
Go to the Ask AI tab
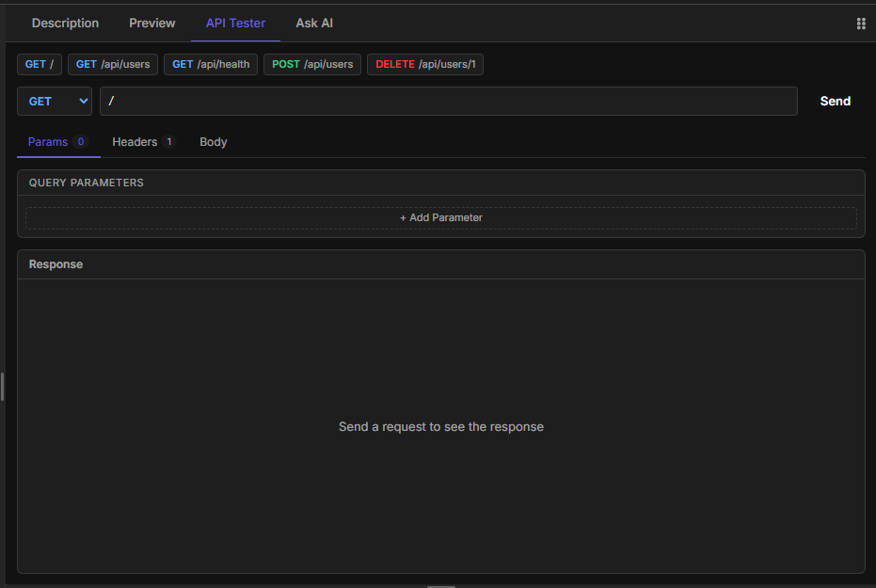314,23
